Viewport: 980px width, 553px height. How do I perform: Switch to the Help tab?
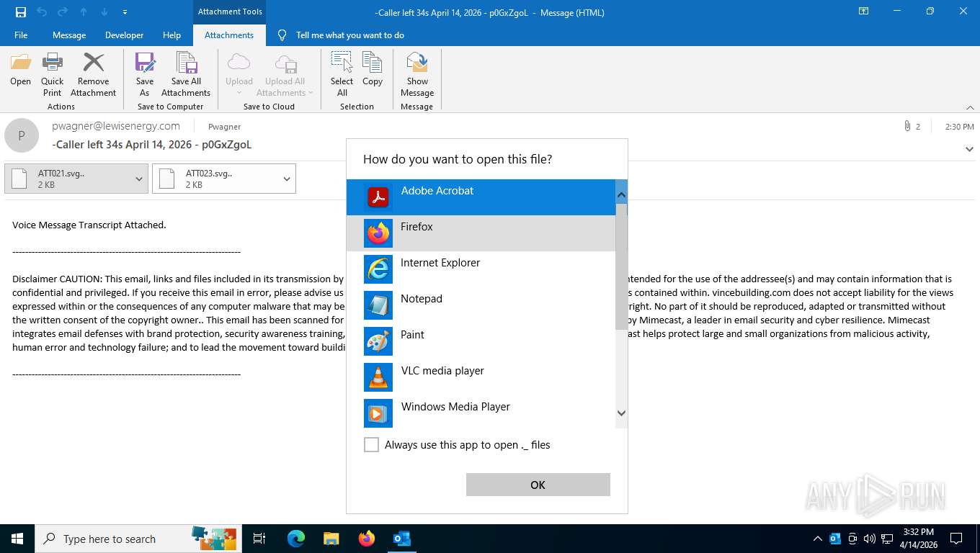pyautogui.click(x=171, y=35)
